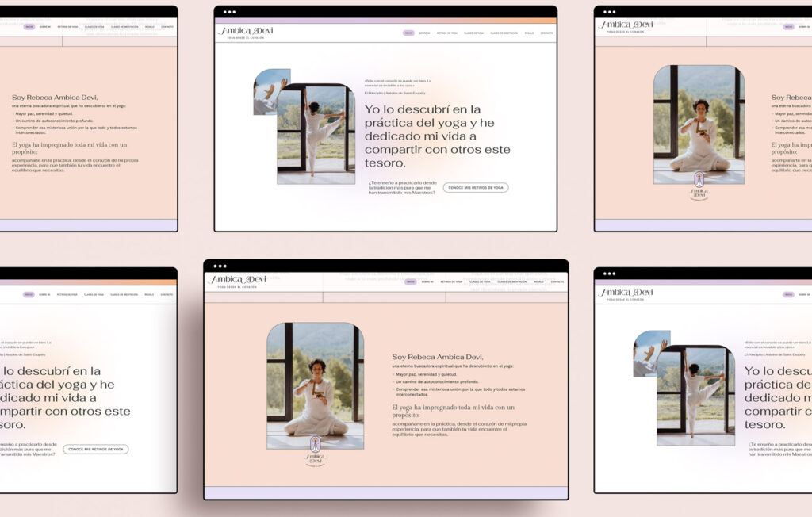Click small raised-hands photo in top-center window
812x517 pixels.
point(265,92)
